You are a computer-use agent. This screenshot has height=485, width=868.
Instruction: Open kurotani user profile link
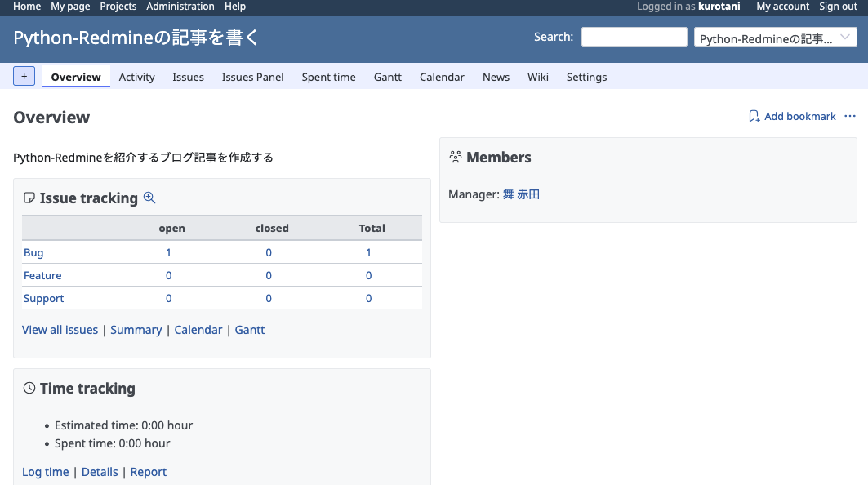coord(719,7)
